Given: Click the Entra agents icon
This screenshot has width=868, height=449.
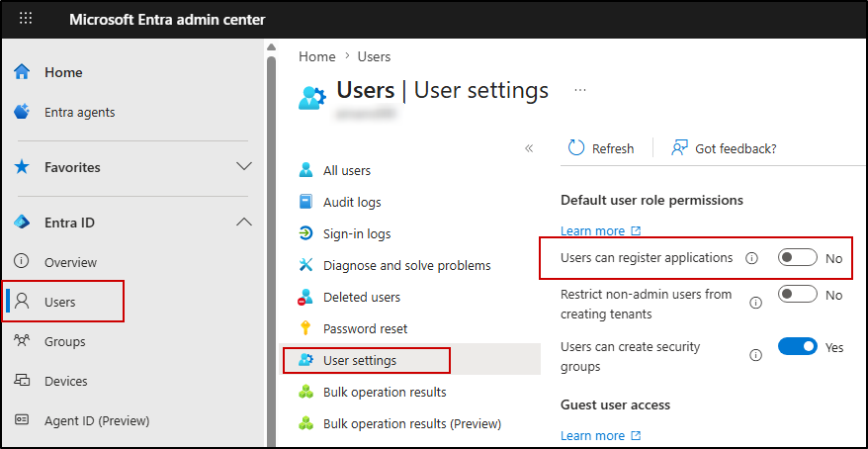Looking at the screenshot, I should click(x=22, y=112).
